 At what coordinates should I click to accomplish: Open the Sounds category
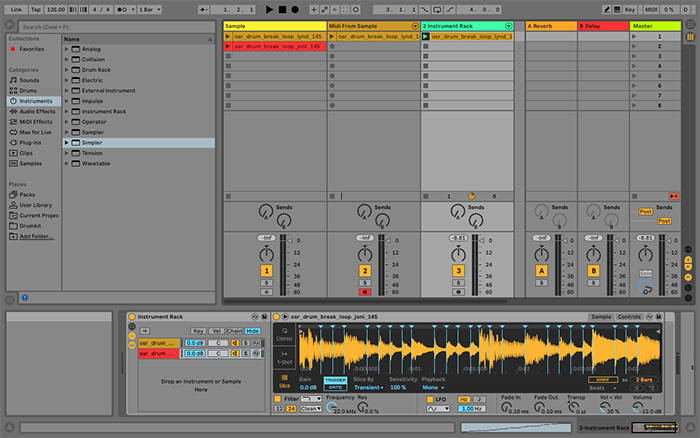point(29,80)
